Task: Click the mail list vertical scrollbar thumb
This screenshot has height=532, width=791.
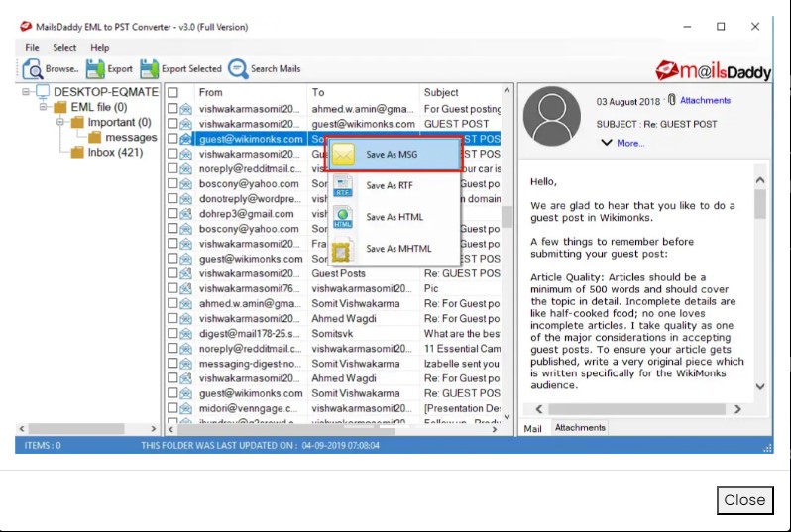Action: point(507,217)
